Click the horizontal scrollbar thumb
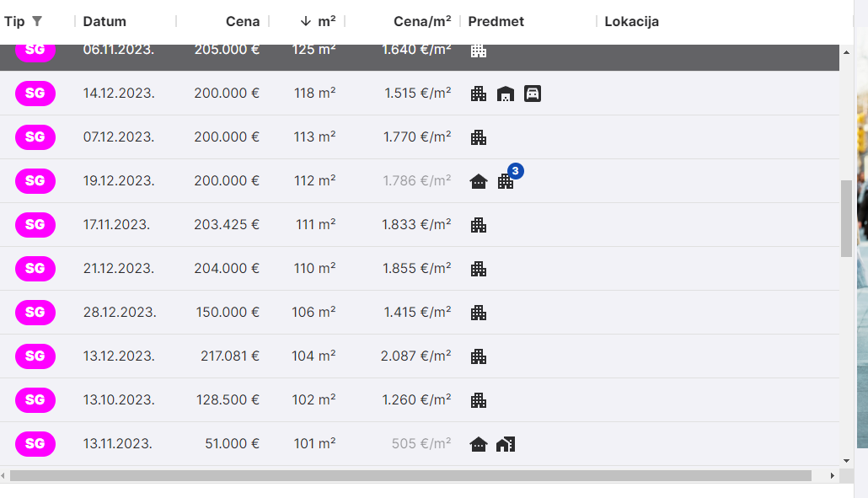 (410, 476)
